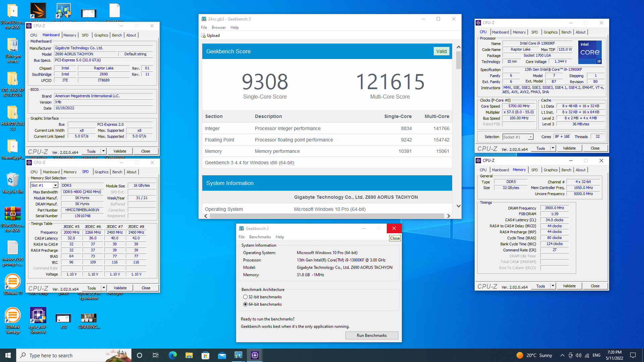Image resolution: width=644 pixels, height=362 pixels.
Task: Click Validate in the CPU tab CPU-Z window
Action: 569,148
